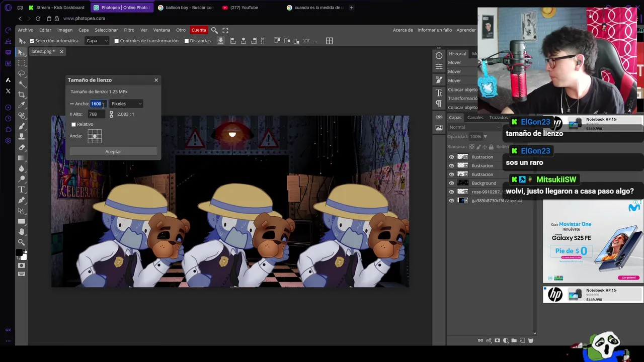Screen dimensions: 644x362
Task: Select the Move tool in the toolbox
Action: 21,52
